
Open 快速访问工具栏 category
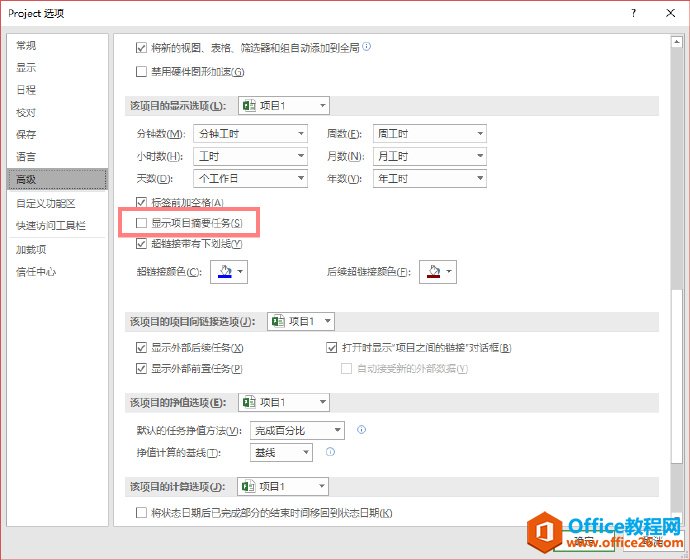57,226
